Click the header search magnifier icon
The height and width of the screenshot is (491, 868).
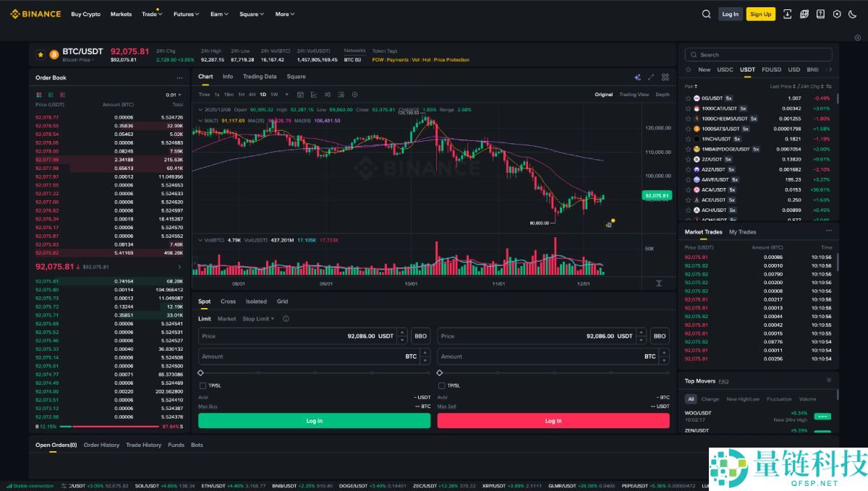tap(707, 14)
